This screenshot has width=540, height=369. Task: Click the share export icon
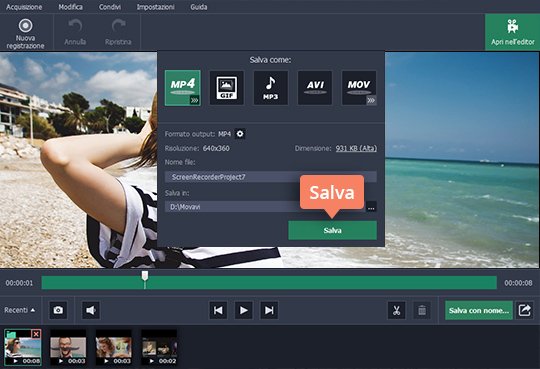[525, 310]
